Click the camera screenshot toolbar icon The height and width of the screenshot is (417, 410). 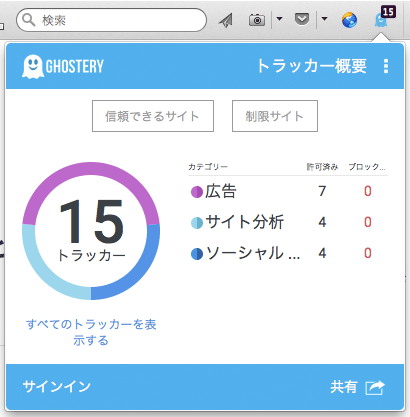tap(257, 20)
